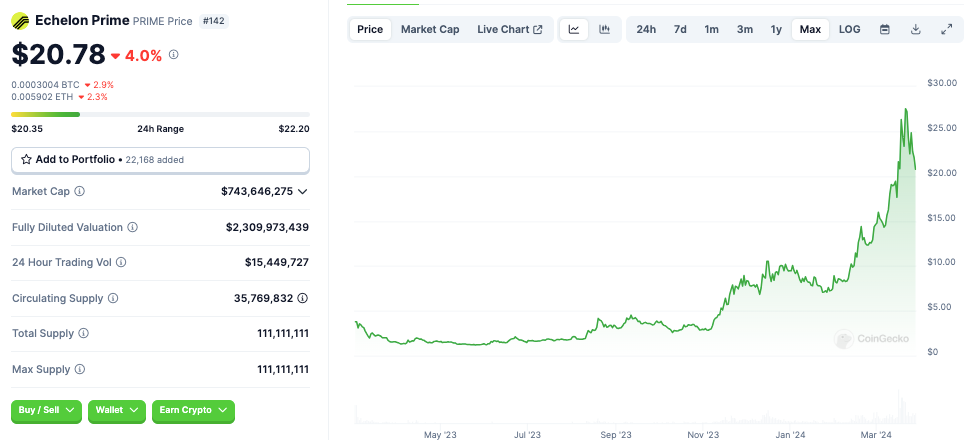The height and width of the screenshot is (440, 968).
Task: Select 3m time range
Action: coord(745,29)
